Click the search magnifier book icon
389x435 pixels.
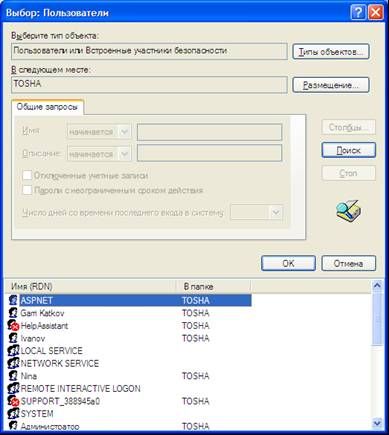click(x=348, y=211)
